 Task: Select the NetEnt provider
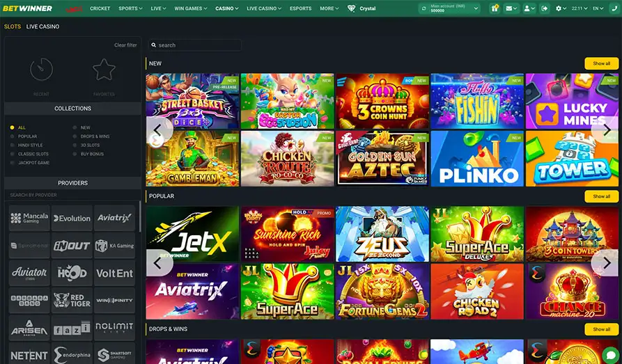click(29, 354)
